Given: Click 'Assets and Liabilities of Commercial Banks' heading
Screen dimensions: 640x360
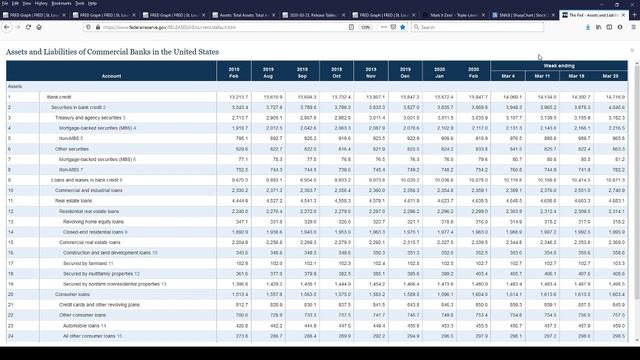Looking at the screenshot, I should tap(112, 52).
